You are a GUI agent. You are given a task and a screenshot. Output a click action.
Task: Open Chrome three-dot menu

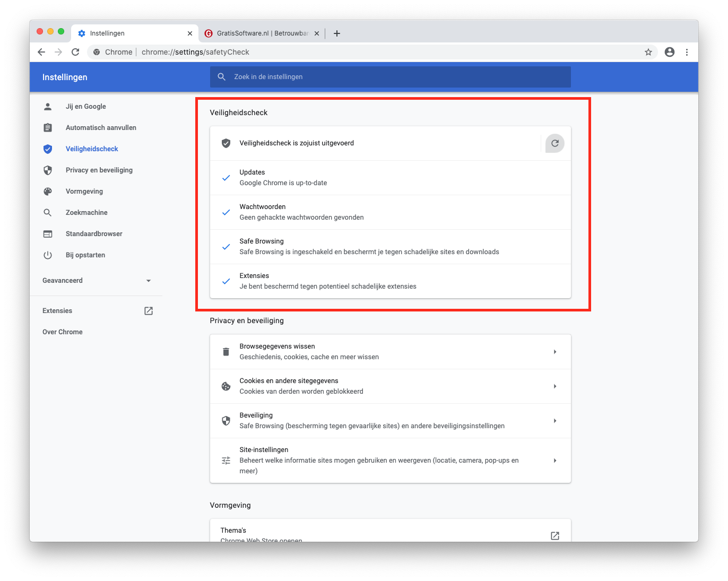coord(687,52)
